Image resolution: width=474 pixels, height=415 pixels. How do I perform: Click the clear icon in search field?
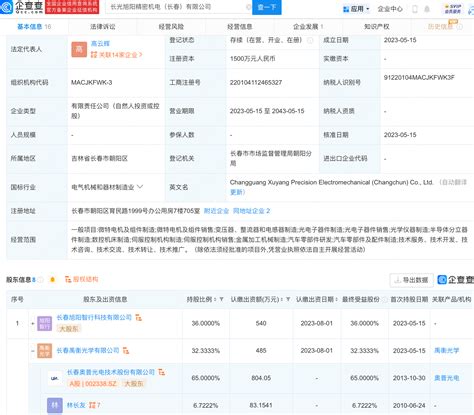248,7
